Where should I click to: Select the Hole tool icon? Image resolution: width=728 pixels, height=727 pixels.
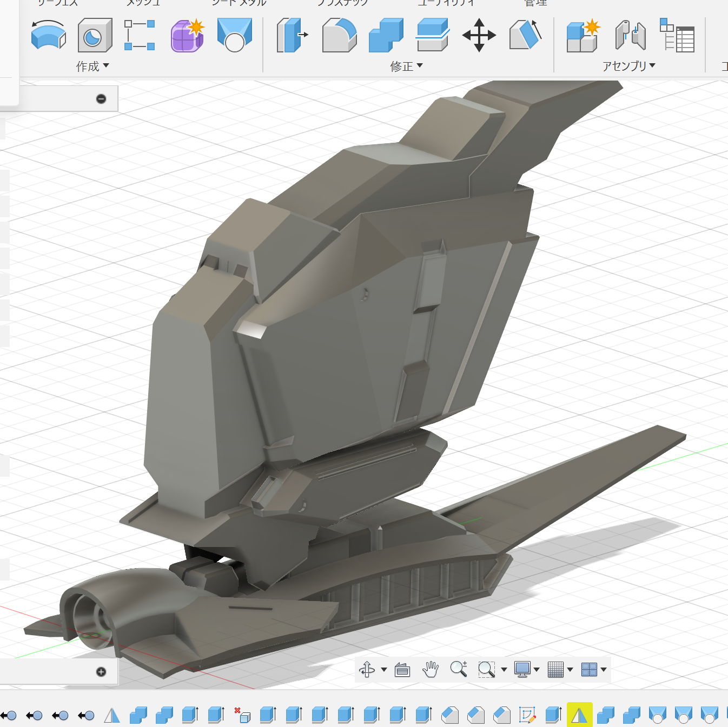coord(95,35)
